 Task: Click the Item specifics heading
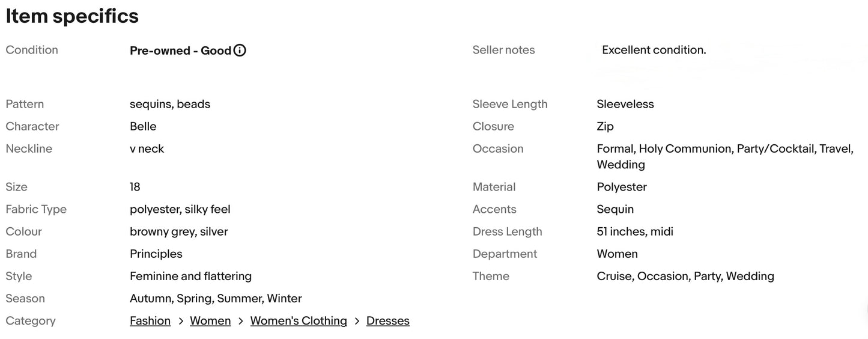click(72, 16)
